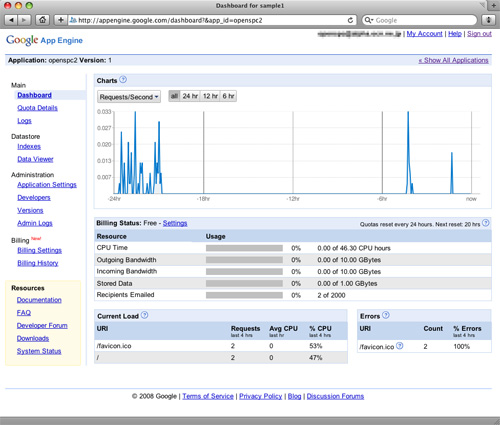Click the help icon beside /favicon.ico error
Screen dimensions: 500x425
[x=399, y=346]
